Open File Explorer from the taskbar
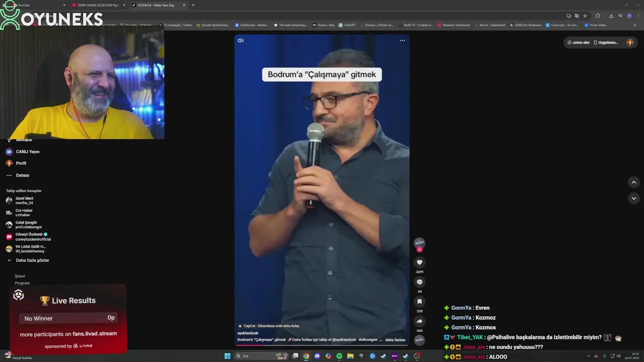The height and width of the screenshot is (362, 644). coord(350,356)
